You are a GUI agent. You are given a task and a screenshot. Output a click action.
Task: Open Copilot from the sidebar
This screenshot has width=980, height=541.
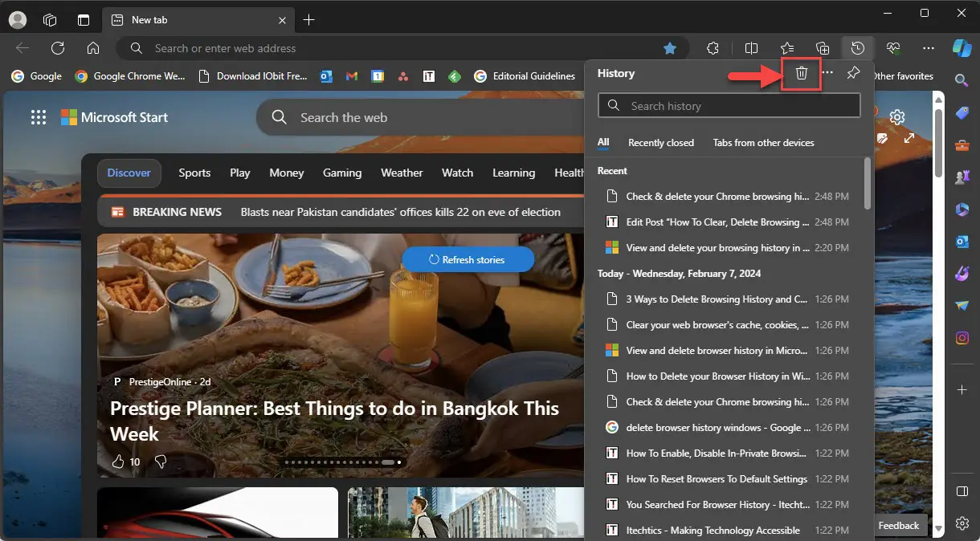pyautogui.click(x=962, y=48)
